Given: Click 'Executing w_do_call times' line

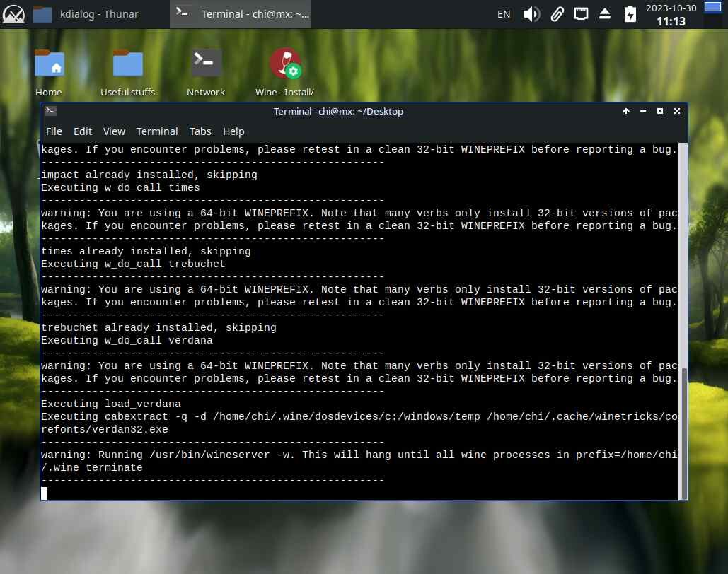Looking at the screenshot, I should click(x=120, y=187).
